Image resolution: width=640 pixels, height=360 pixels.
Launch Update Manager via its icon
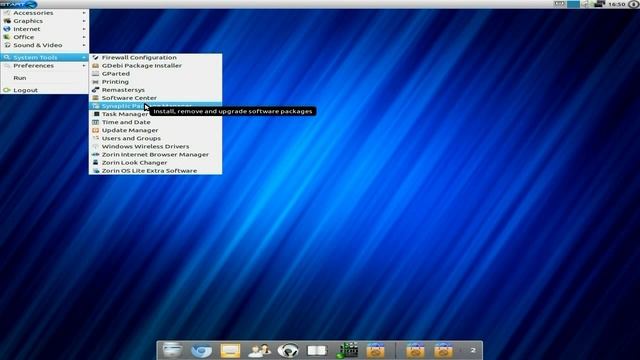coord(96,130)
